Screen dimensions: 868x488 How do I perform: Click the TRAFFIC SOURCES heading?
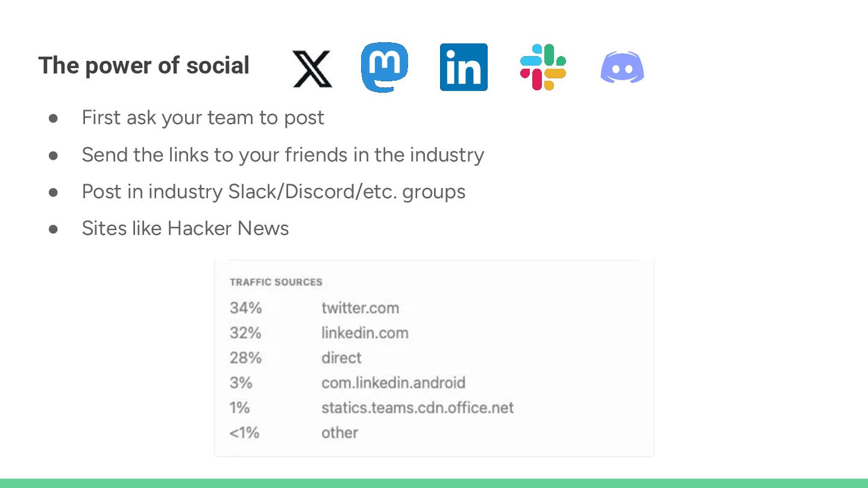click(276, 282)
